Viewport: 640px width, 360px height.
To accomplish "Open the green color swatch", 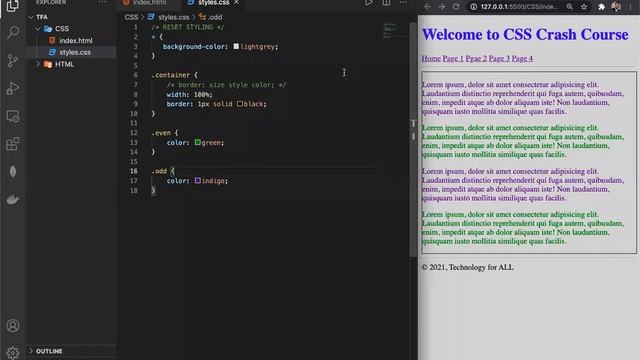I will click(198, 142).
